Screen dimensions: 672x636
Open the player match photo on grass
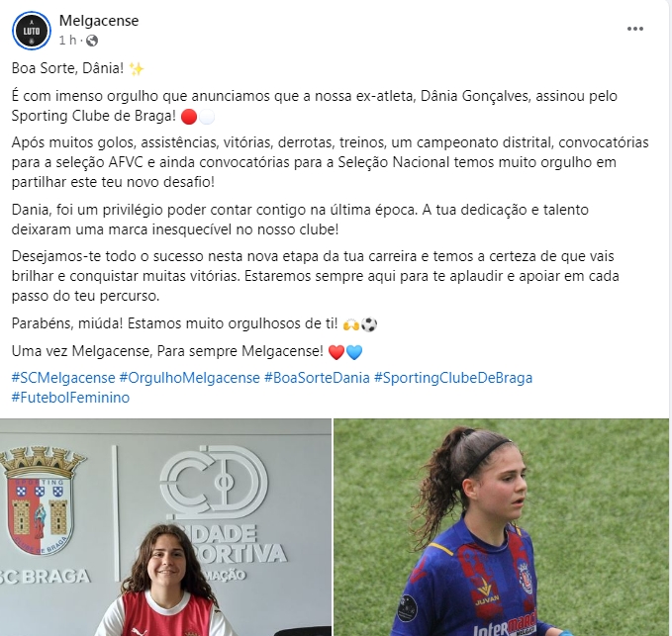(x=501, y=527)
